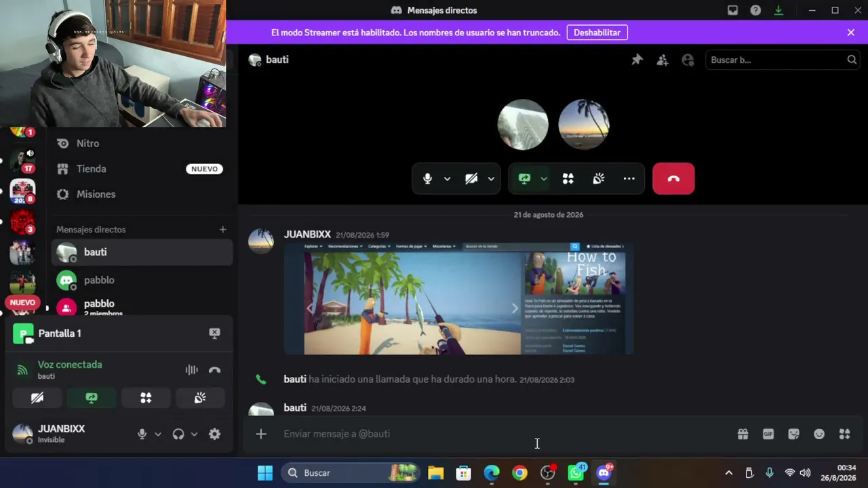
Task: Select the bauti direct message
Action: [142, 252]
